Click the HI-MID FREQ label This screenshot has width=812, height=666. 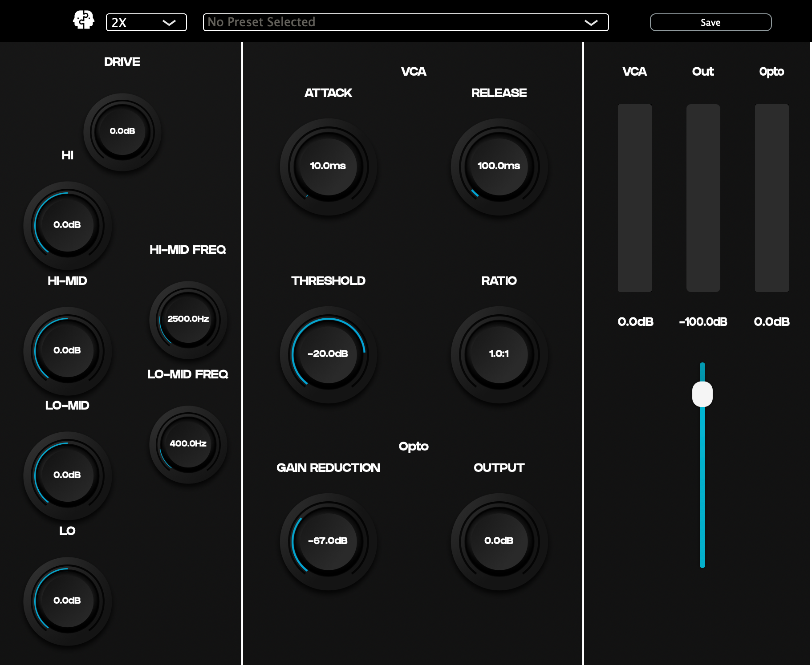coord(188,250)
